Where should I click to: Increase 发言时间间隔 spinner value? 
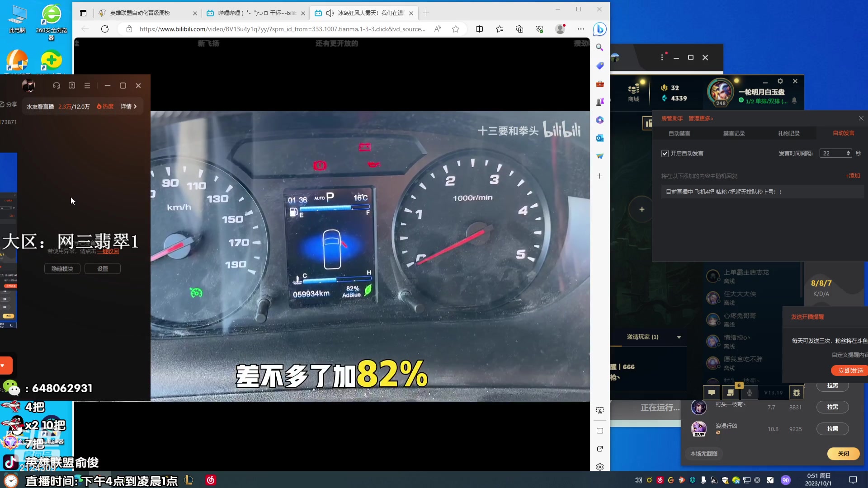[x=848, y=151]
